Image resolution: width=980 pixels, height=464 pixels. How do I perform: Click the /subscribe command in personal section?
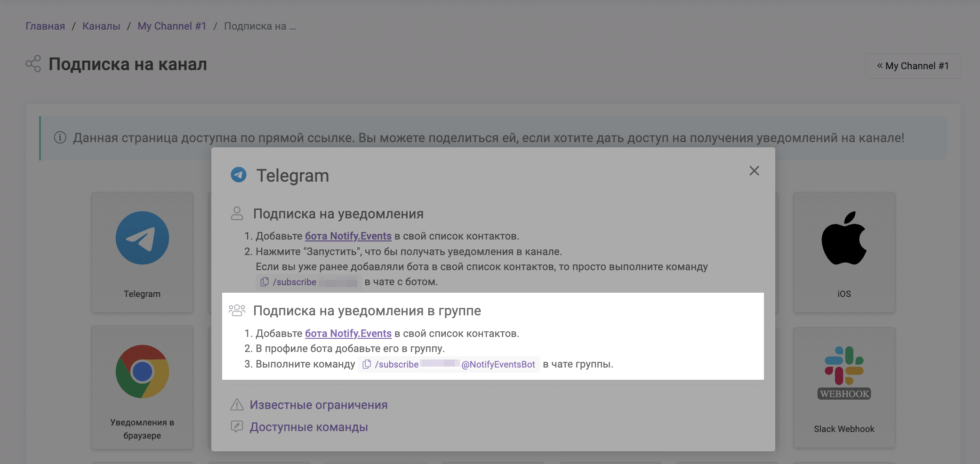(294, 282)
